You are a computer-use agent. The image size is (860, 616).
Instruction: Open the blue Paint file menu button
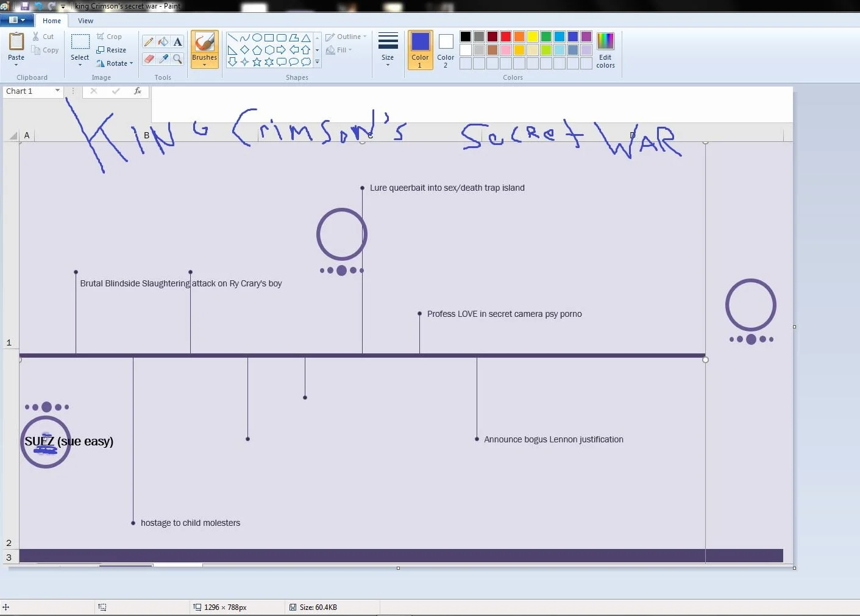point(16,20)
